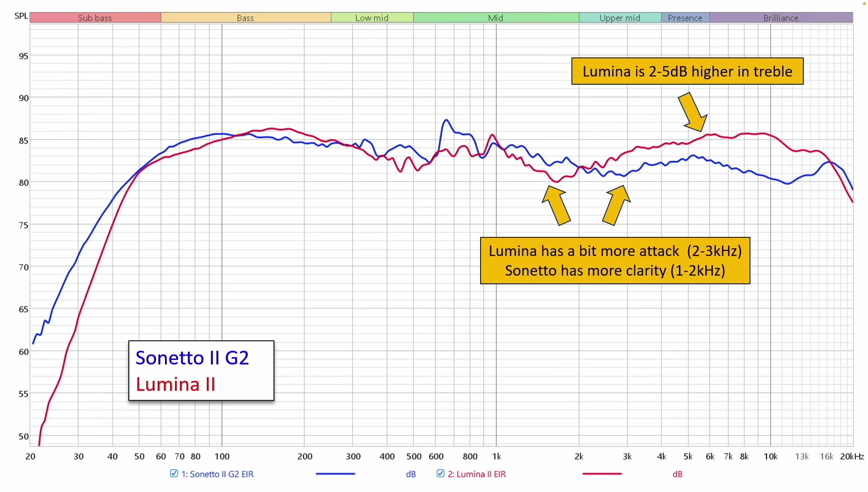Click the 16k frequency axis label
The image size is (868, 492).
826,456
